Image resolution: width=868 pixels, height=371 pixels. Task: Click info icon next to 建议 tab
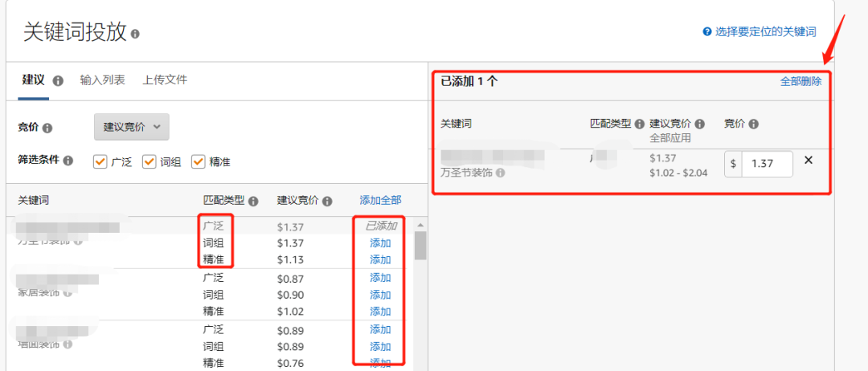[x=58, y=80]
